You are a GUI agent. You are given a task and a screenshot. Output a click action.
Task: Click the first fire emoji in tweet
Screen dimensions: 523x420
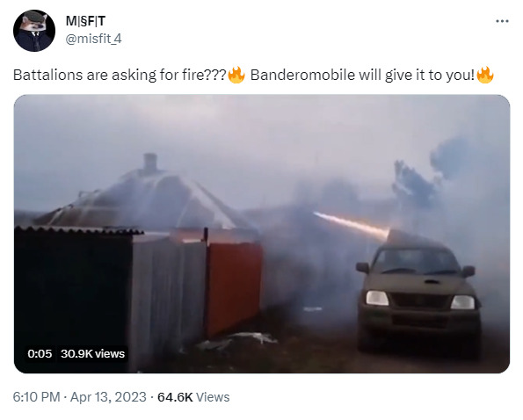[236, 75]
